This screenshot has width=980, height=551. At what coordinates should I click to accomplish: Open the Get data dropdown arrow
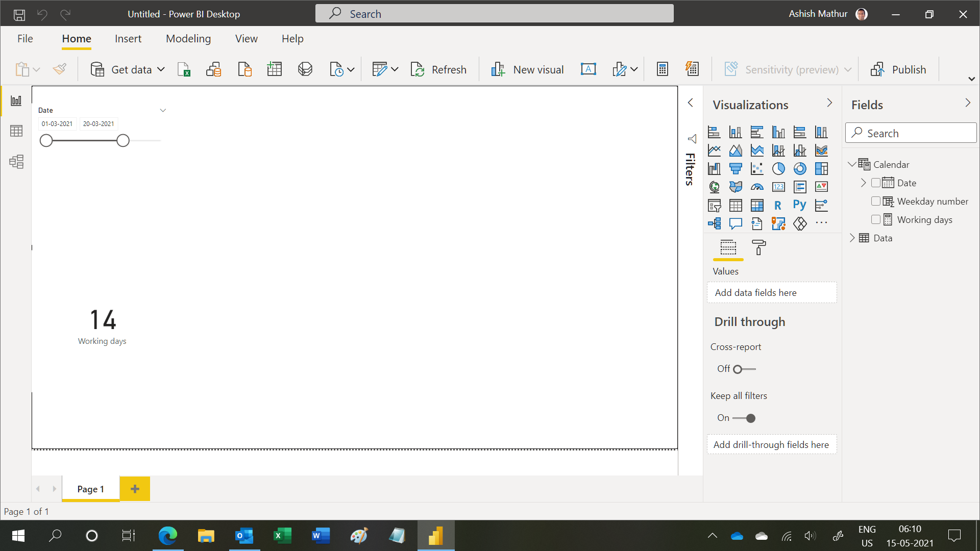tap(161, 69)
